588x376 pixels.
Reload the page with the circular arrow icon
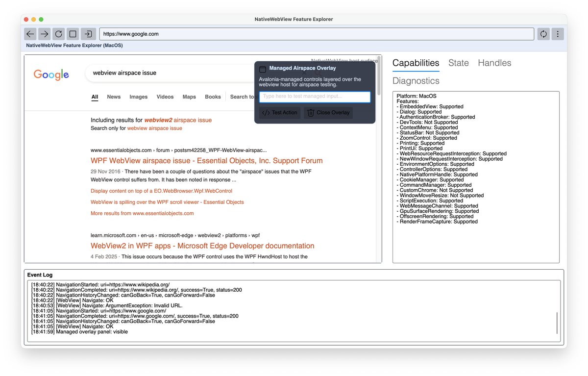pyautogui.click(x=59, y=34)
